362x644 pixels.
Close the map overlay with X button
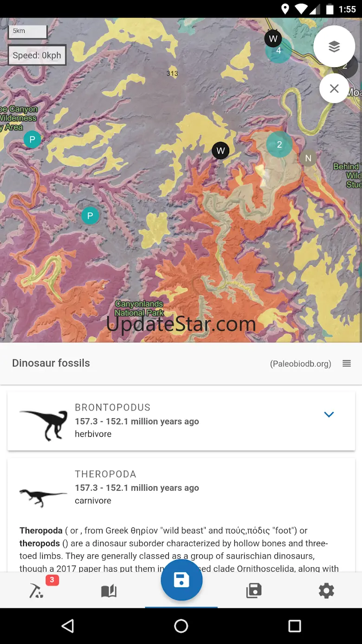(x=334, y=88)
